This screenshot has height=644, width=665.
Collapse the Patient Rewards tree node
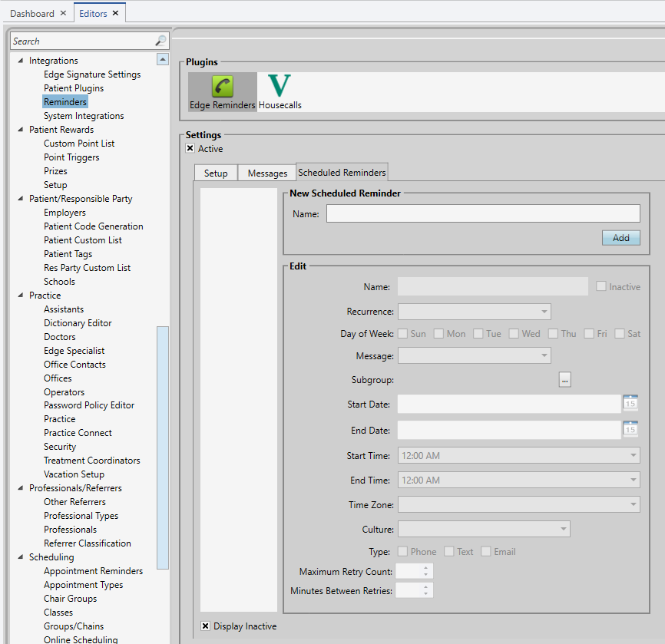pyautogui.click(x=21, y=129)
